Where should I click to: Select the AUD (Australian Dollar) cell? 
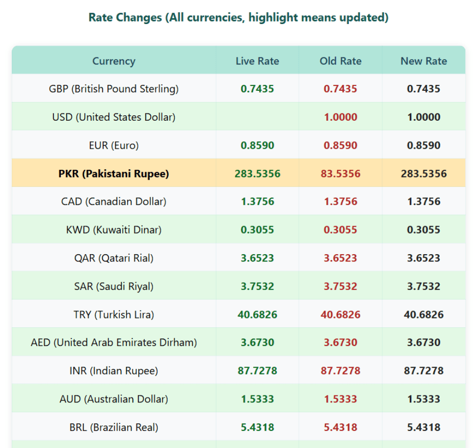pyautogui.click(x=113, y=399)
